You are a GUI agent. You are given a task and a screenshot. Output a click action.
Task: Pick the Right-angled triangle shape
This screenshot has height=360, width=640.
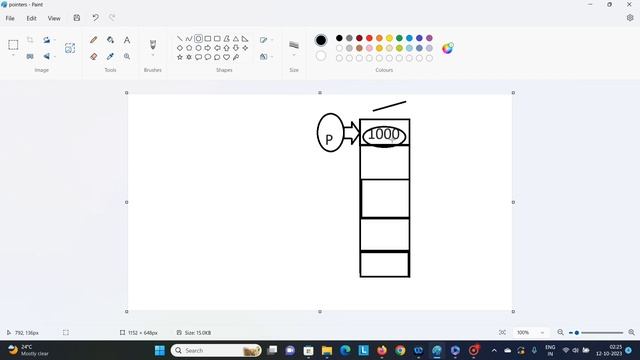[245, 38]
